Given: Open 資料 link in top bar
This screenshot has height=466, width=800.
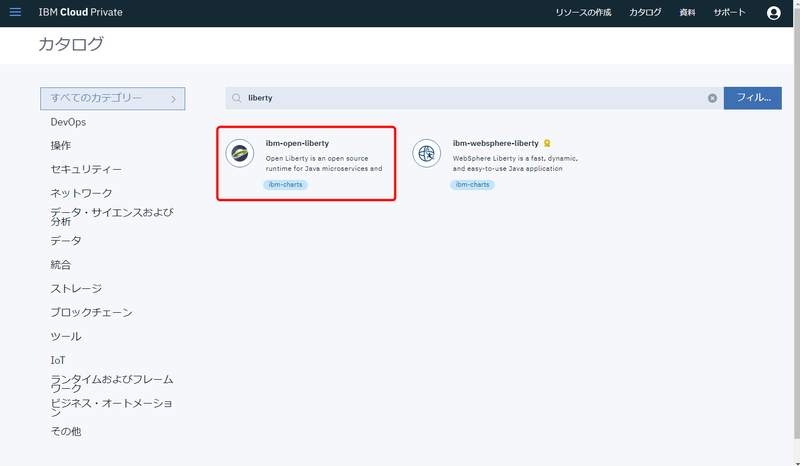Looking at the screenshot, I should tap(687, 12).
